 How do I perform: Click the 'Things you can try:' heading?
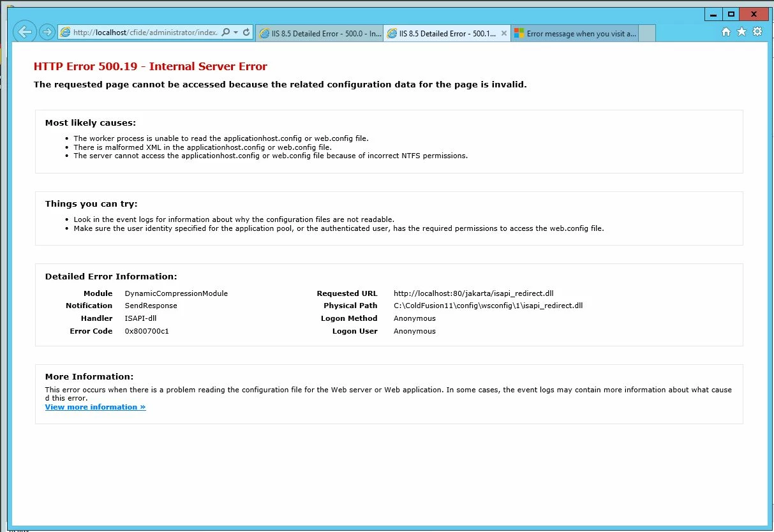click(x=91, y=204)
